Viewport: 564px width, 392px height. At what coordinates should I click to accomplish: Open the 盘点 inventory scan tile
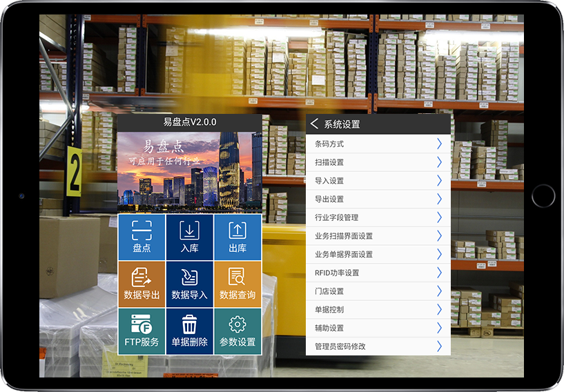tap(142, 237)
